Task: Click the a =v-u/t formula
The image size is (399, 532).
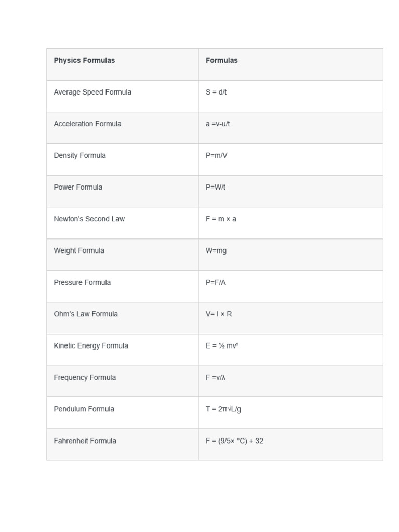Action: pyautogui.click(x=218, y=124)
